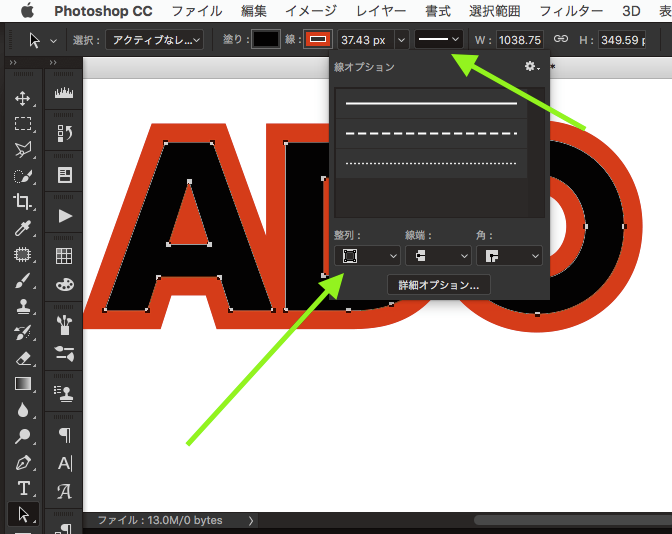Choose the Brush tool
672x534 pixels.
[x=23, y=281]
